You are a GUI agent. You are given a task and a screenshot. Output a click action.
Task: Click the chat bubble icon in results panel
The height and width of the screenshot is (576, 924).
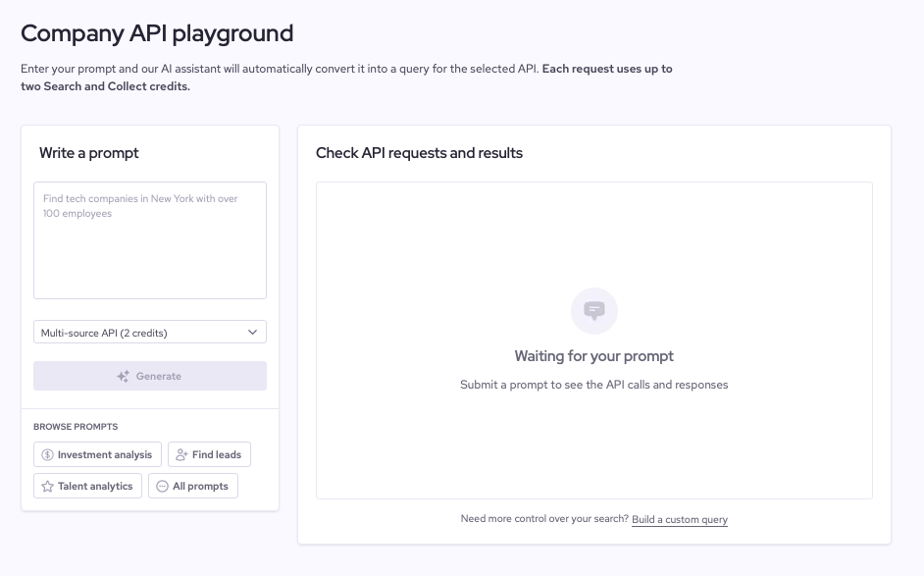[x=594, y=311]
